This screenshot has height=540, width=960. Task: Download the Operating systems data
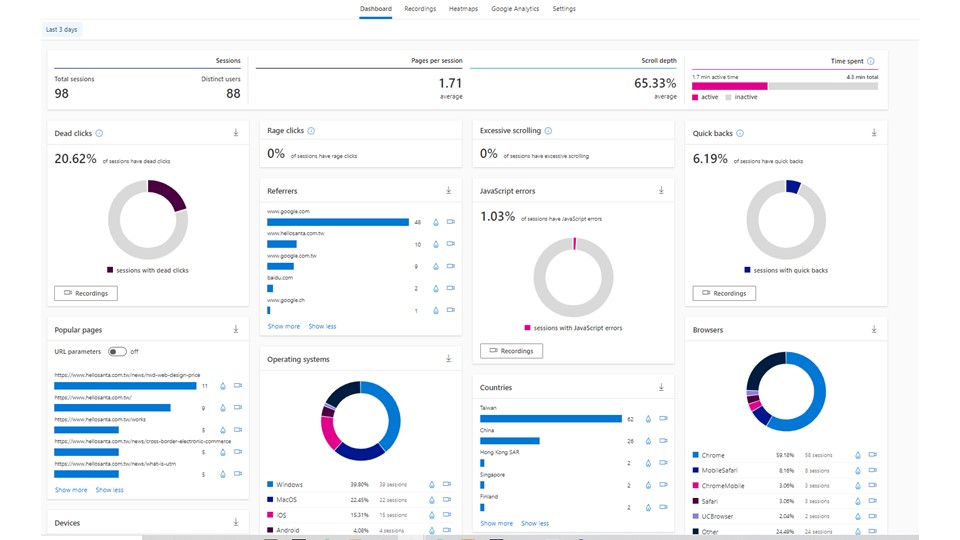point(448,359)
